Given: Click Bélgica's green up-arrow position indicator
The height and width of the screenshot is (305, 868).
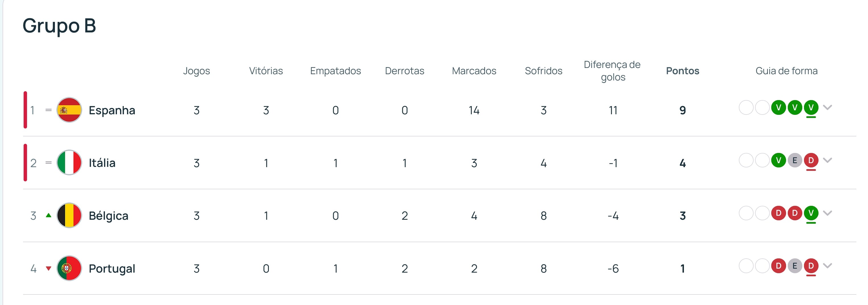Looking at the screenshot, I should click(x=49, y=215).
